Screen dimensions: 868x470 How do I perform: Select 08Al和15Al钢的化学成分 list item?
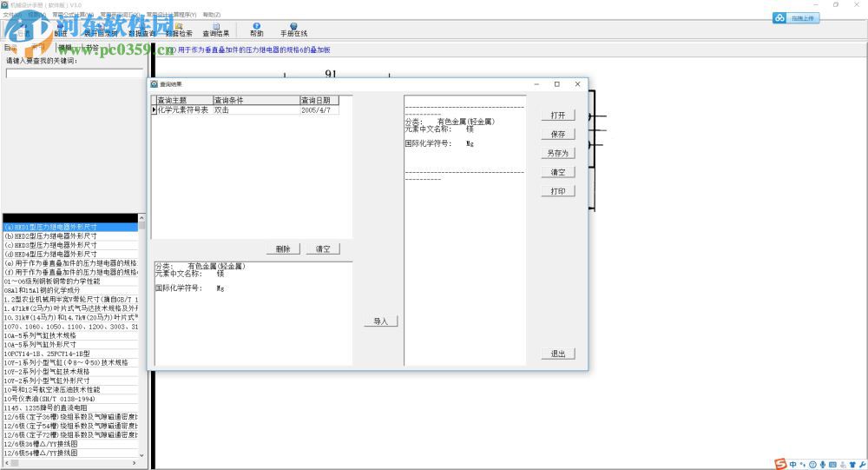[x=70, y=290]
